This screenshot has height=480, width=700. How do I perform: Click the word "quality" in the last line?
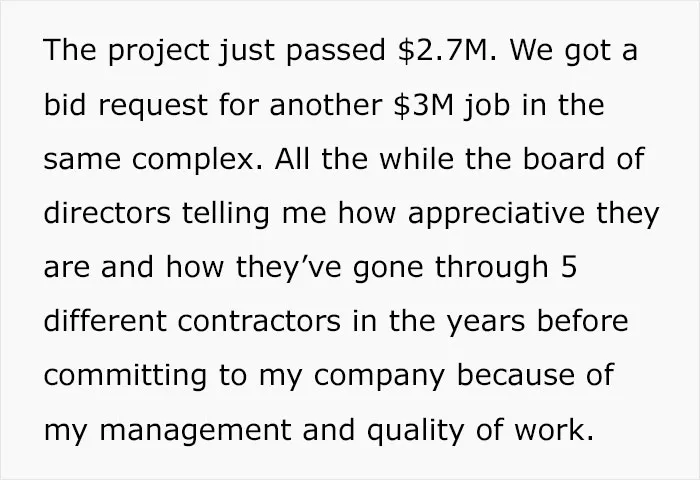click(x=416, y=430)
